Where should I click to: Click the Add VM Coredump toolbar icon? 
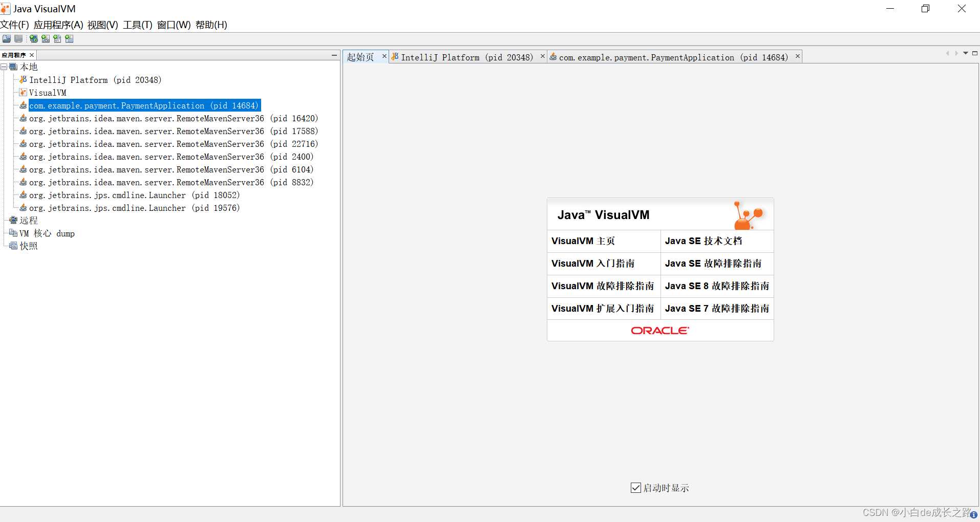[57, 39]
